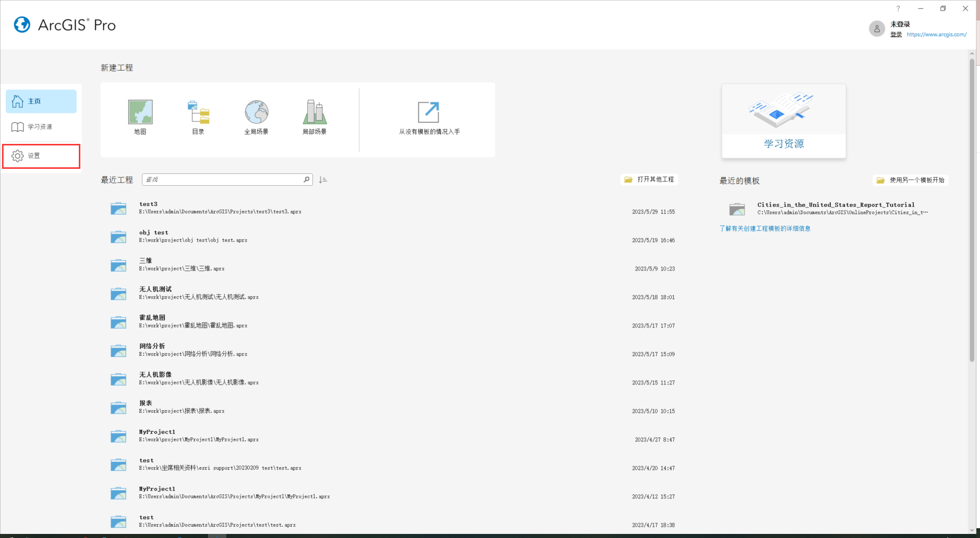Click the project icon dated 2023/4/20 14:47
The height and width of the screenshot is (538, 980).
click(118, 465)
